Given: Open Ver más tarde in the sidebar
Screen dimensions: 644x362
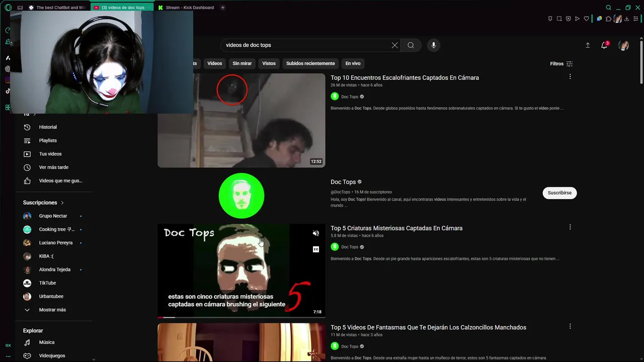Looking at the screenshot, I should coord(54,167).
